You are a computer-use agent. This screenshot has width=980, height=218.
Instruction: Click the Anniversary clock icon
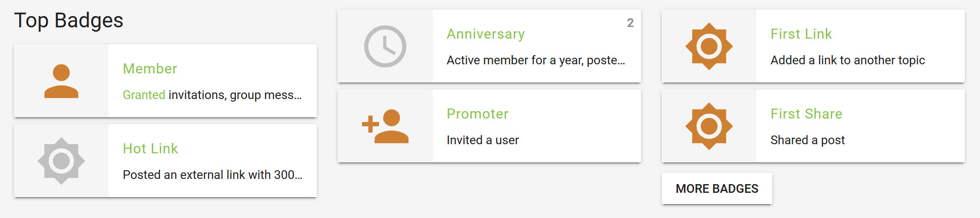click(385, 46)
